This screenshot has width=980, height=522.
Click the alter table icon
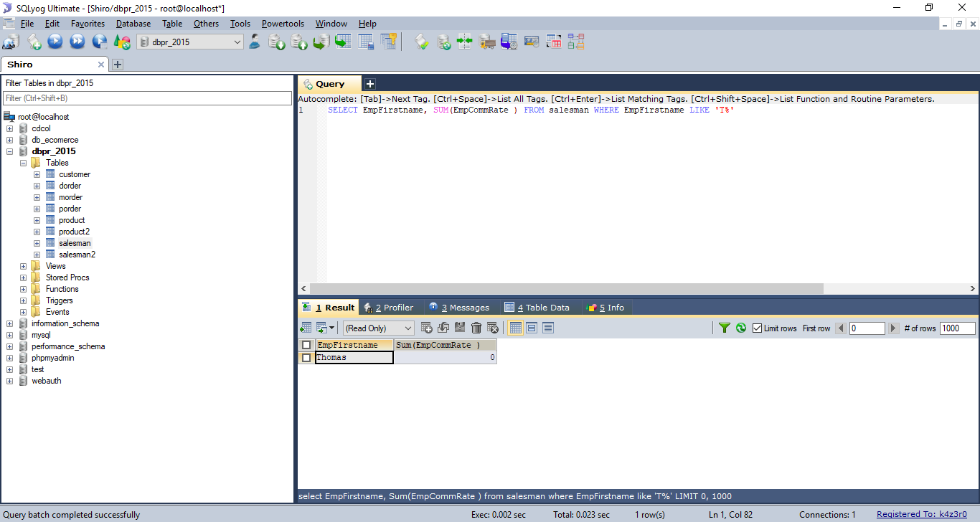click(x=366, y=42)
